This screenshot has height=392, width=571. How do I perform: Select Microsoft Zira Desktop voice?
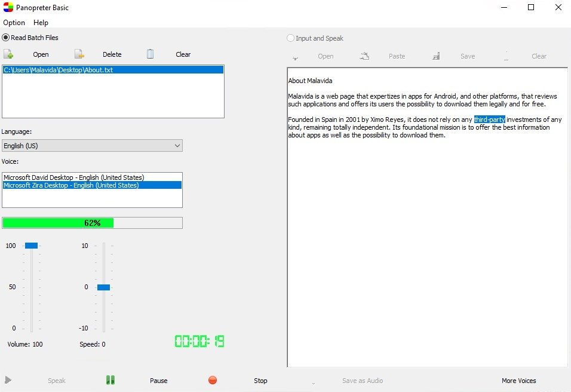click(92, 185)
